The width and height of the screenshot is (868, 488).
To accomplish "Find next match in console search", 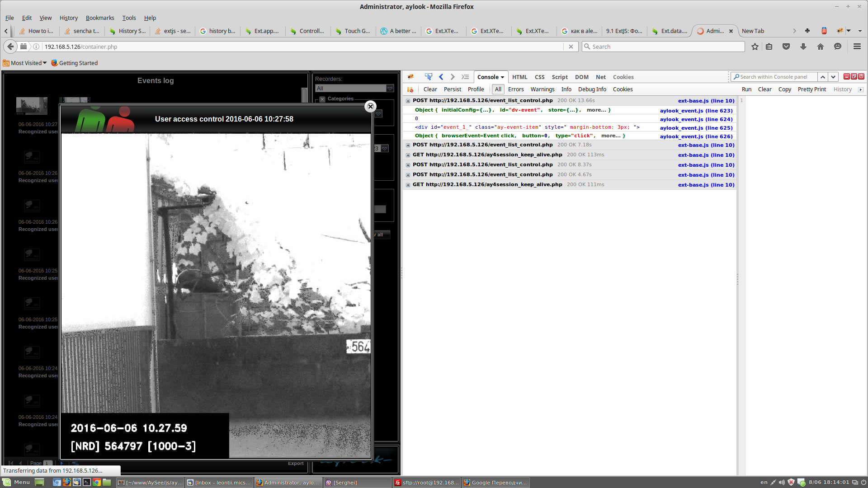I will point(833,77).
